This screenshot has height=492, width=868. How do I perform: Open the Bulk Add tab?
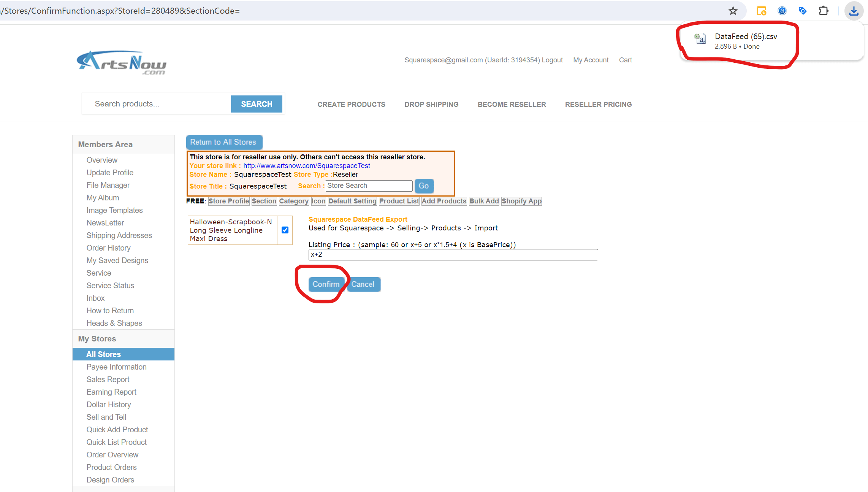pos(484,201)
